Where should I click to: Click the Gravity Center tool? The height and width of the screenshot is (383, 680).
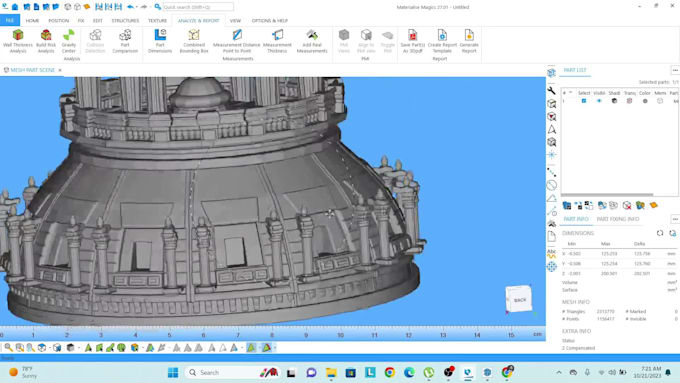pos(69,41)
